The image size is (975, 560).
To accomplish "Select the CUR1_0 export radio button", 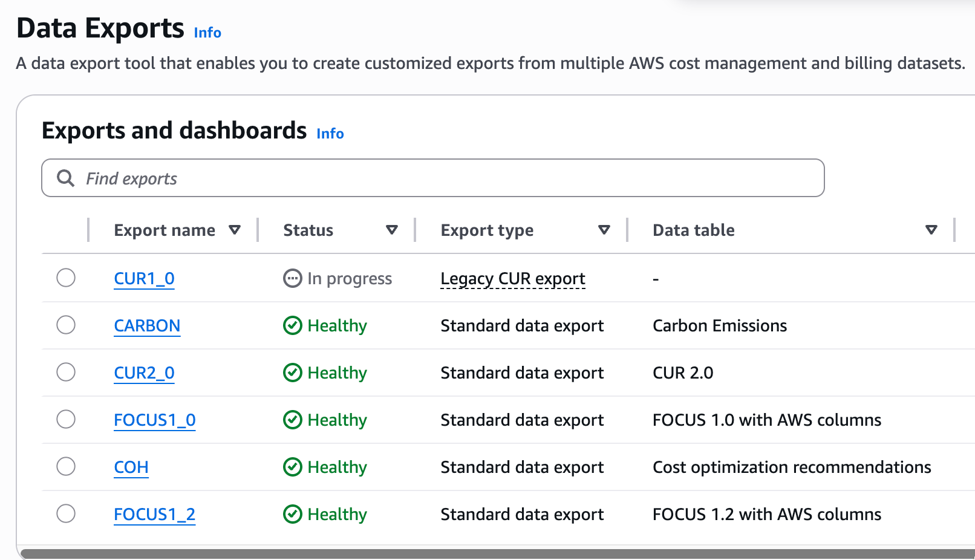I will [66, 278].
